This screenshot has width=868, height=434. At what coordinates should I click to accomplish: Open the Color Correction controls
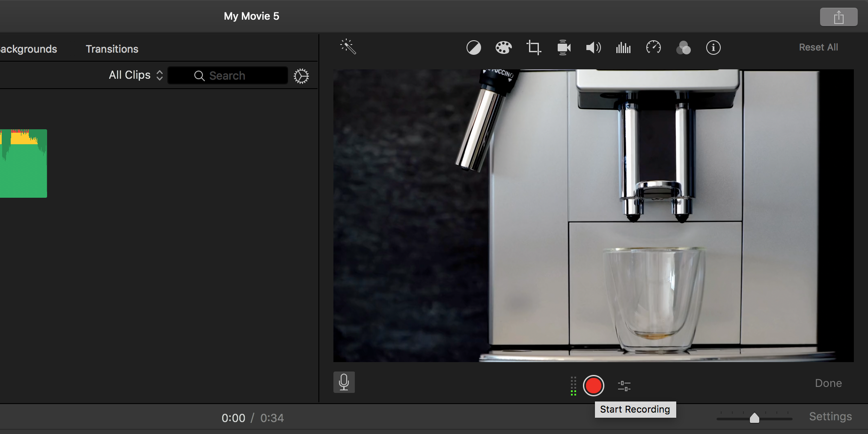coord(503,48)
